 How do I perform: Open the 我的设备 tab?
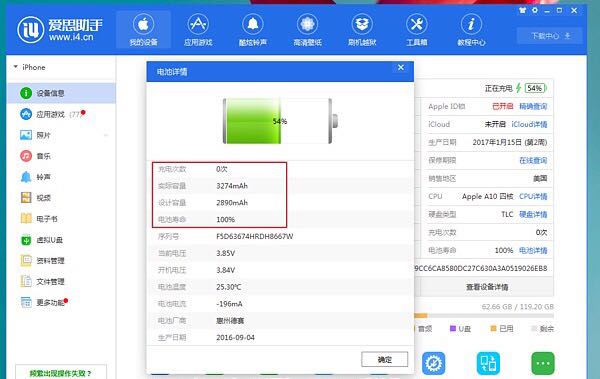(143, 30)
